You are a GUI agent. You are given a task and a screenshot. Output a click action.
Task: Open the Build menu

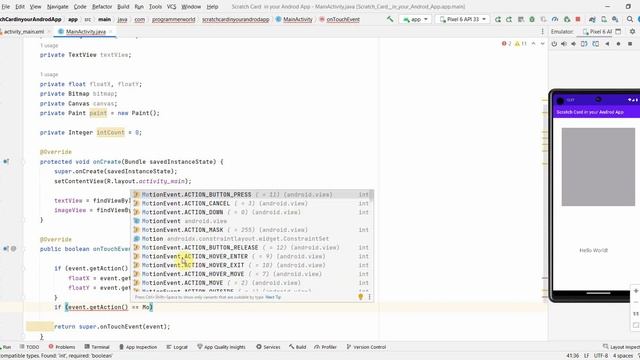coord(123,7)
